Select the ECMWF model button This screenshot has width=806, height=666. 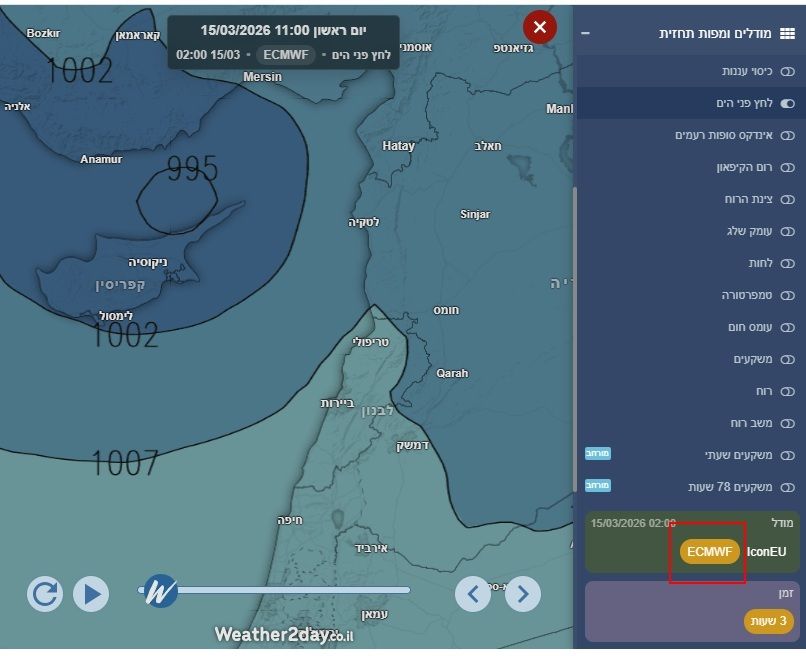coord(710,551)
